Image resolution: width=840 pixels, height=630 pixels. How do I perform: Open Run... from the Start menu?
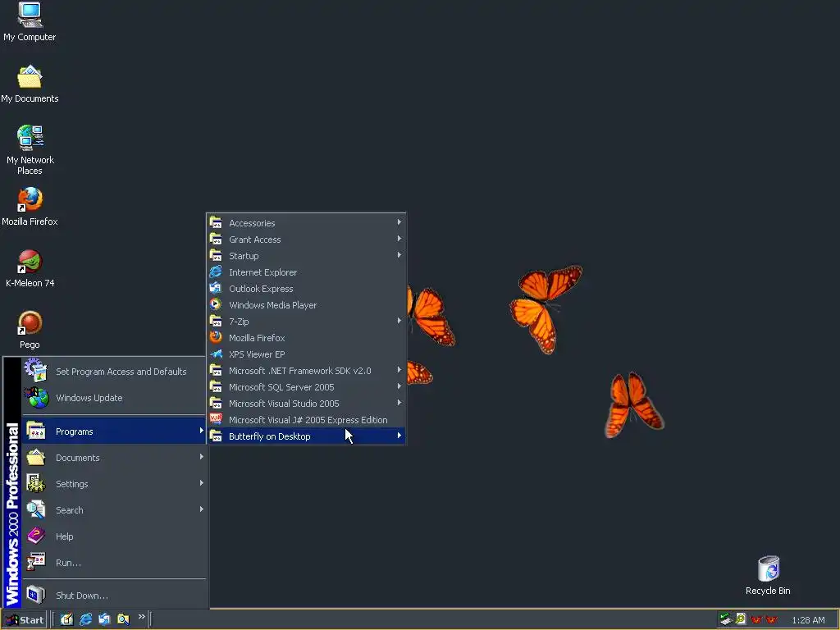114,563
